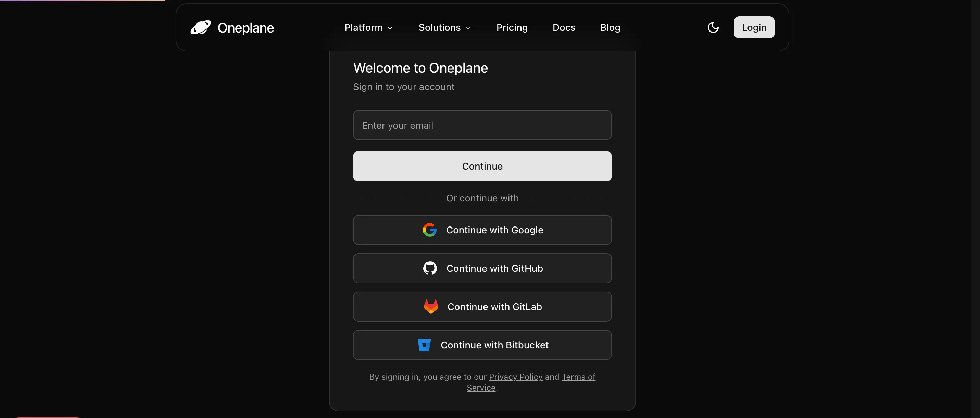
Task: Click the Bitbucket bucket icon
Action: click(424, 345)
